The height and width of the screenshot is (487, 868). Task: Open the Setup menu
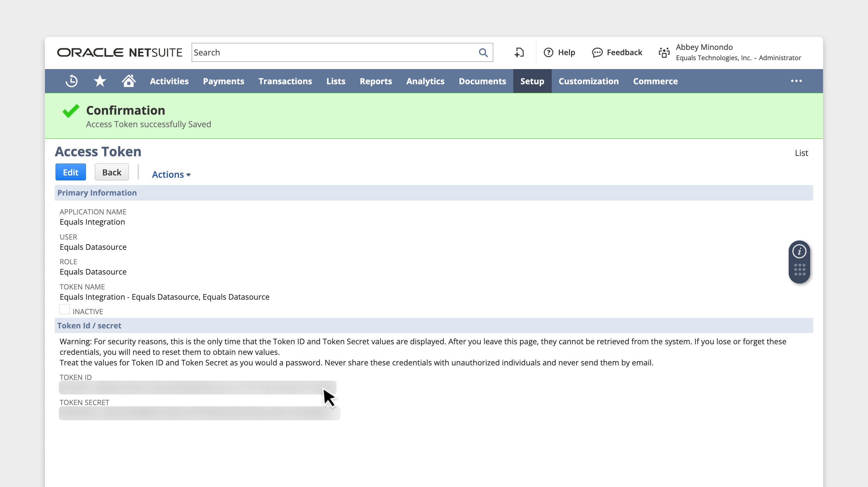532,81
